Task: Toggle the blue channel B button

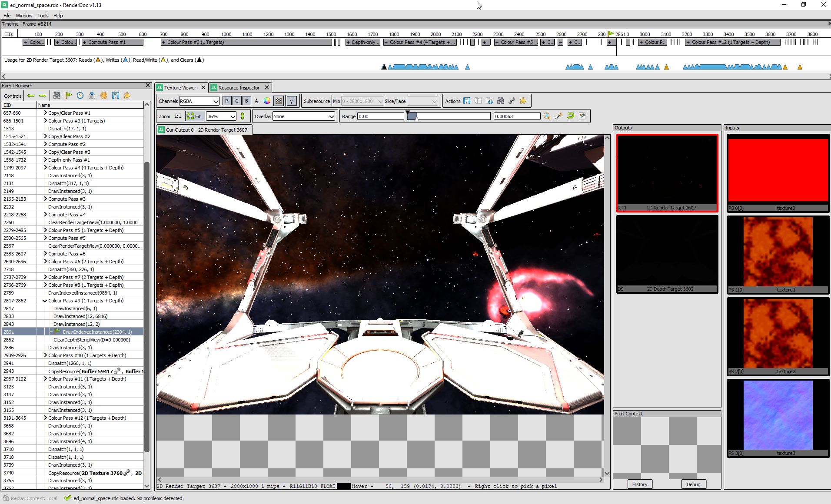Action: click(247, 101)
